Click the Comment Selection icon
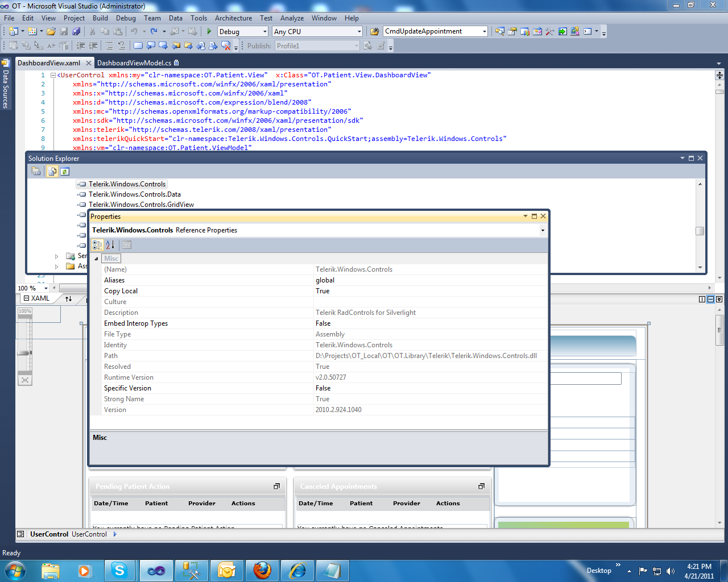The height and width of the screenshot is (582, 728). 109,45
